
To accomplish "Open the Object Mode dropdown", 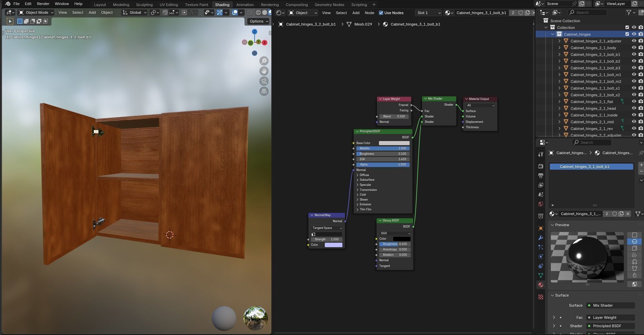I will (36, 12).
